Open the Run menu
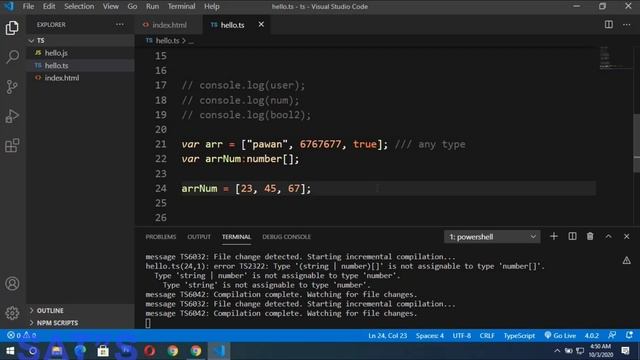This screenshot has height=360, width=640. click(x=152, y=7)
